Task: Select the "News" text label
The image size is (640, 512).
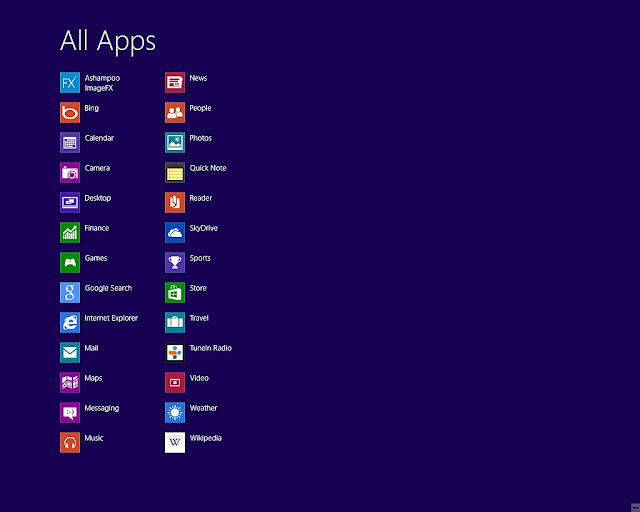Action: coord(198,78)
